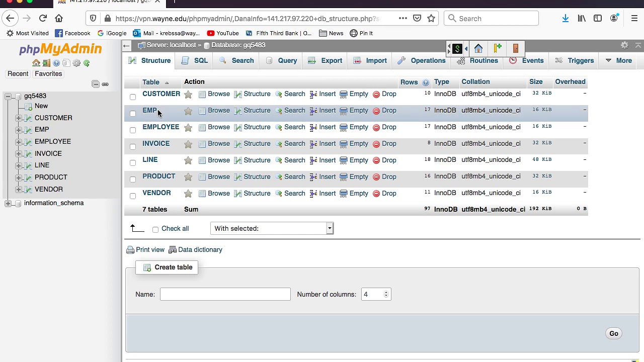Go to the Operations tab
The height and width of the screenshot is (362, 644).
coord(421,60)
